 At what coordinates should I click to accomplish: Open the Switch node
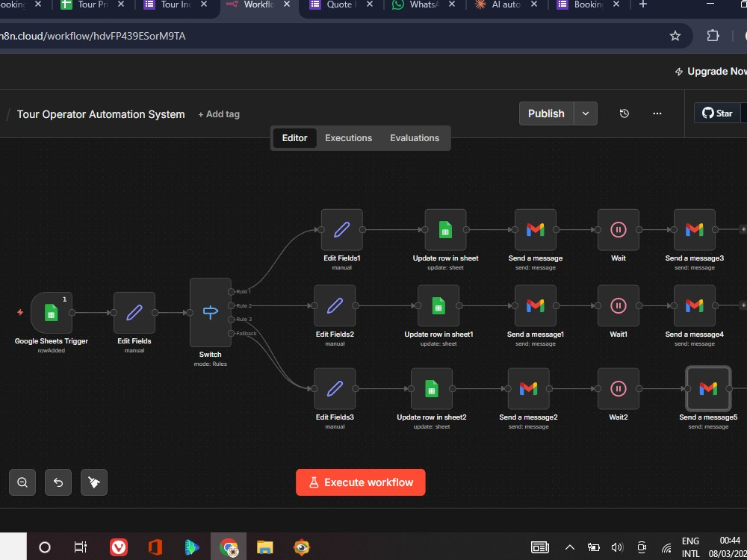click(210, 313)
